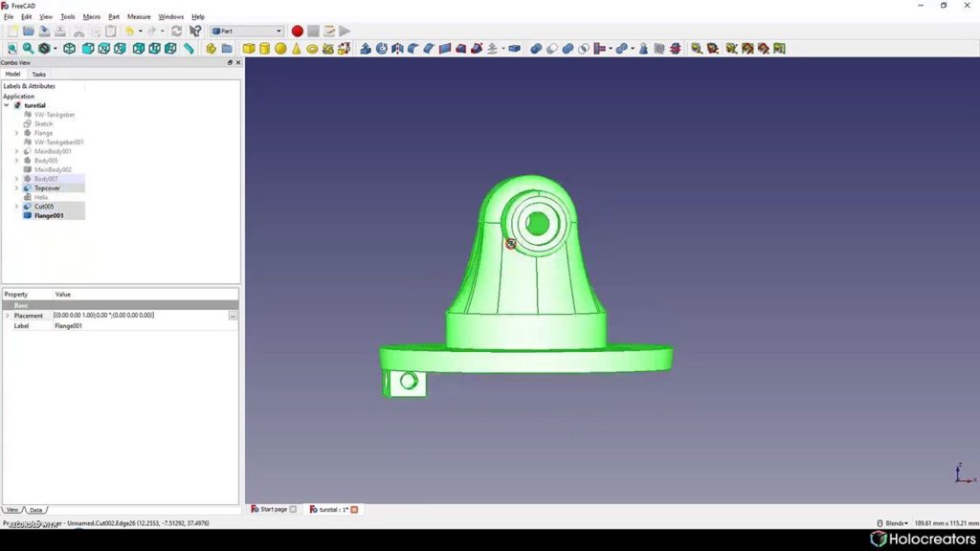Select the Helix tree item
980x551 pixels.
click(40, 197)
